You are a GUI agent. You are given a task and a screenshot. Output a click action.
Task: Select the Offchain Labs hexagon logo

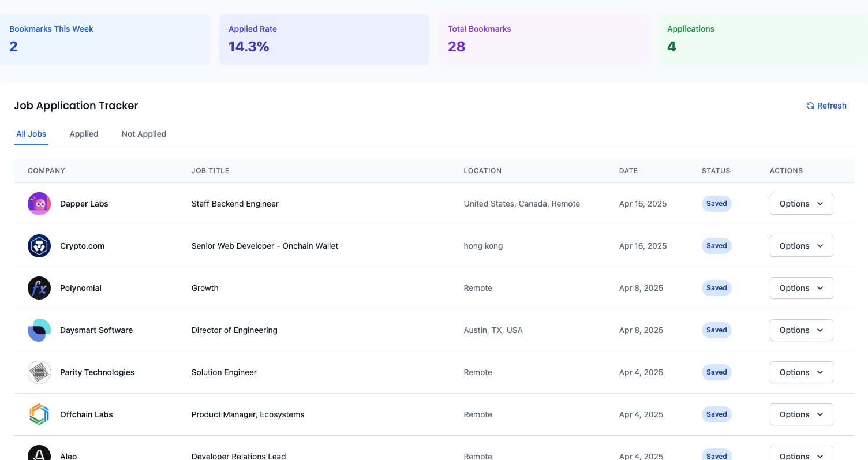(39, 414)
